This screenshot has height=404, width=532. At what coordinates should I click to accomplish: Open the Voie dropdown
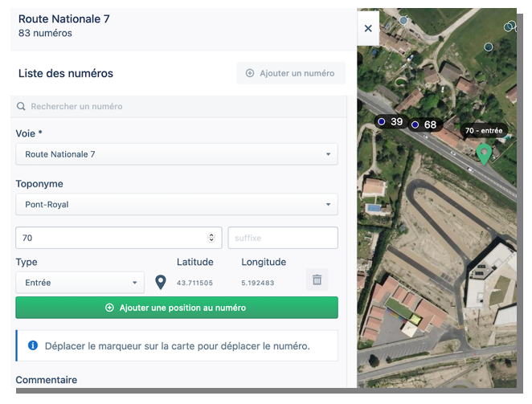(x=176, y=154)
